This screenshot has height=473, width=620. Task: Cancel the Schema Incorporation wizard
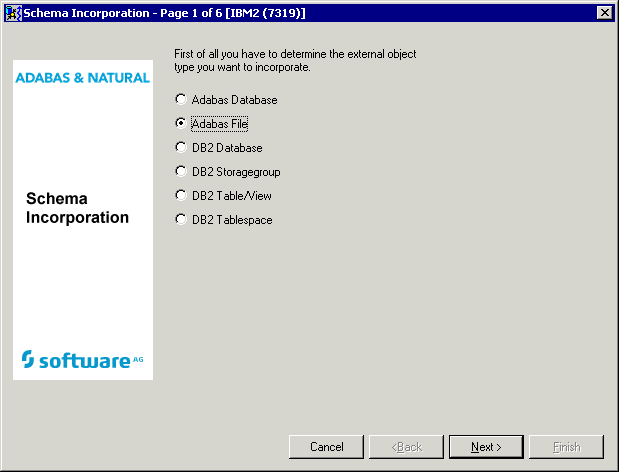326,447
